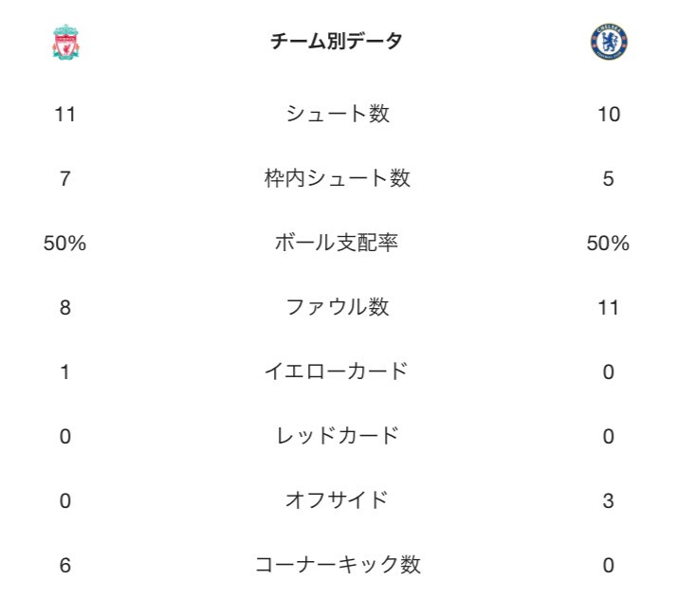676x616 pixels.
Task: Click Liverpool's 50% possession value
Action: coord(65,244)
